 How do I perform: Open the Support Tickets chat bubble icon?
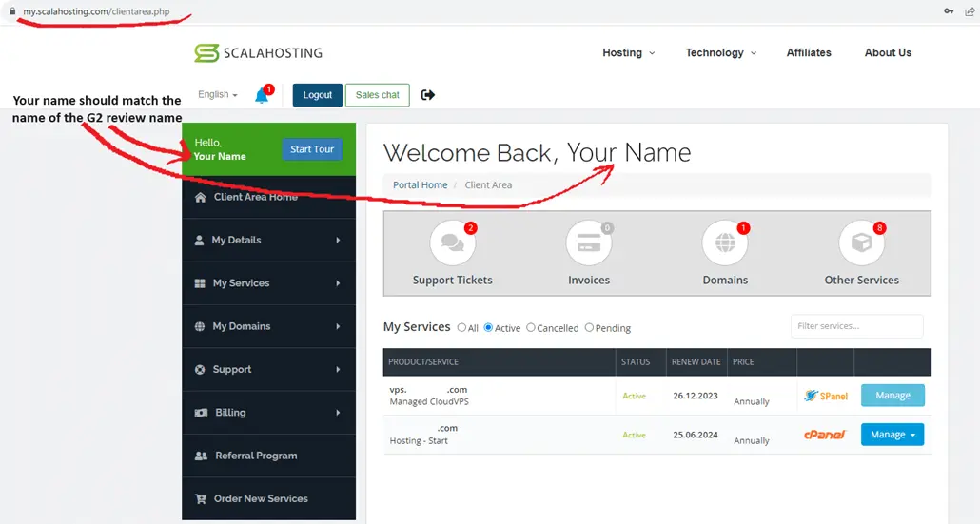(453, 243)
